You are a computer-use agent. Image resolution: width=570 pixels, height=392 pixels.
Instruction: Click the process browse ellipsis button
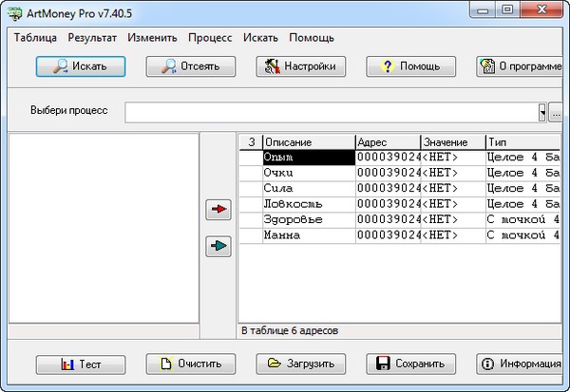pyautogui.click(x=556, y=112)
